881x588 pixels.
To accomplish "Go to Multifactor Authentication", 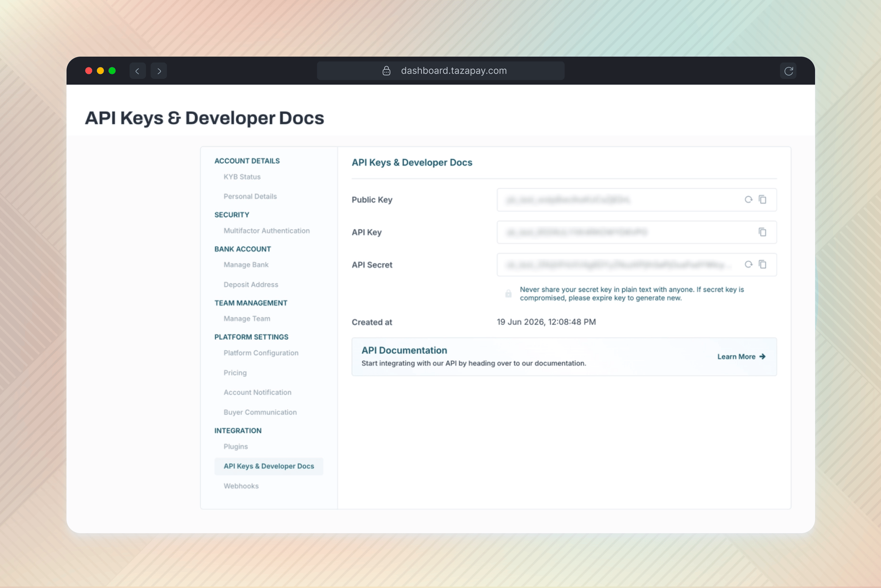I will click(267, 231).
